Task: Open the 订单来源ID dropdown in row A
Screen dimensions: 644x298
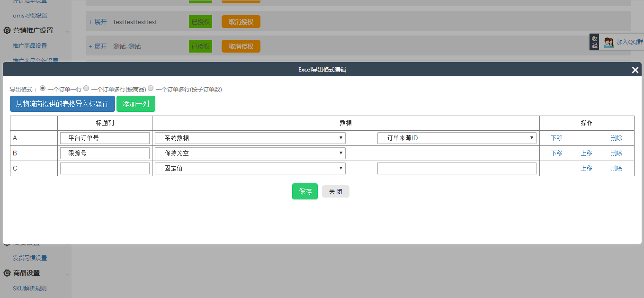Action: [456, 138]
